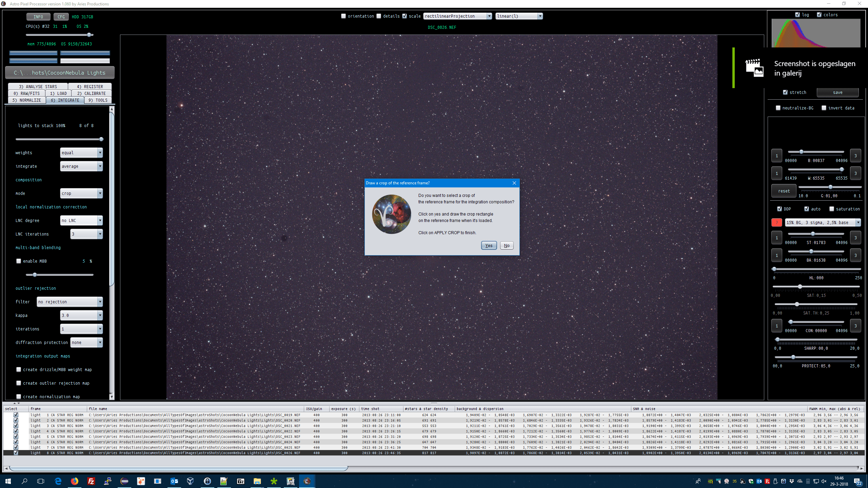Enable the MBB checkbox
This screenshot has height=488, width=868.
click(19, 261)
